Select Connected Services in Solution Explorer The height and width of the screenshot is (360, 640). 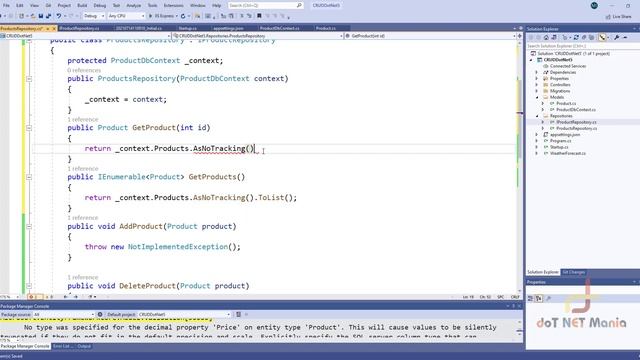click(567, 66)
